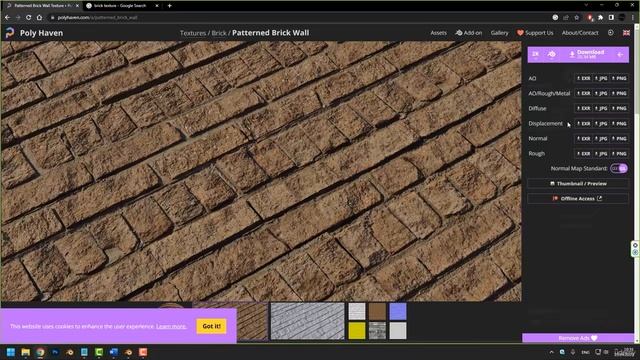Screen dimensions: 640x360
Task: Download Rough map as EXR
Action: [584, 153]
